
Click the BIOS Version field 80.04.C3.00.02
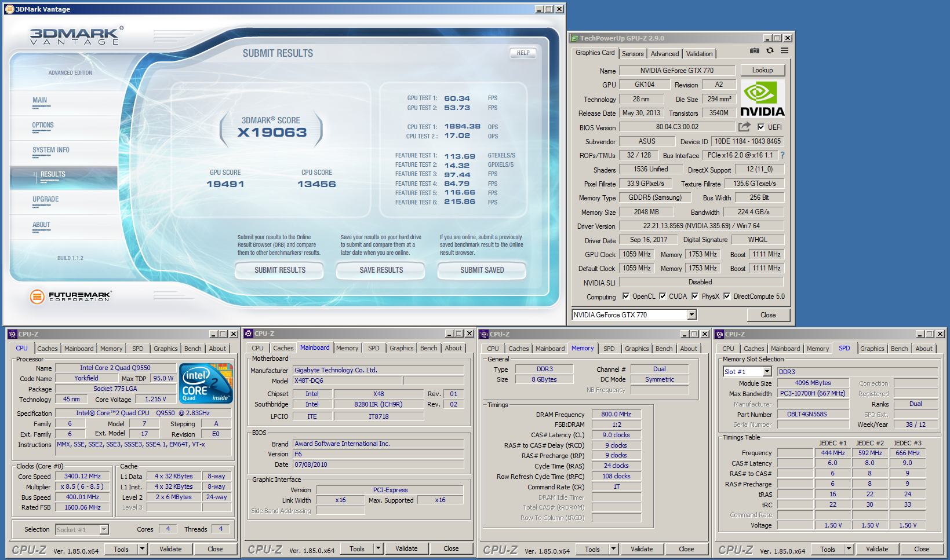pos(677,127)
